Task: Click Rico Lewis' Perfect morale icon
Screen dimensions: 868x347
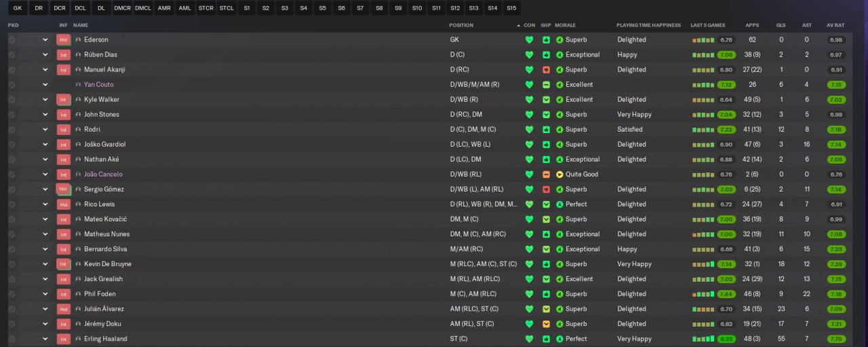Action: tap(559, 204)
